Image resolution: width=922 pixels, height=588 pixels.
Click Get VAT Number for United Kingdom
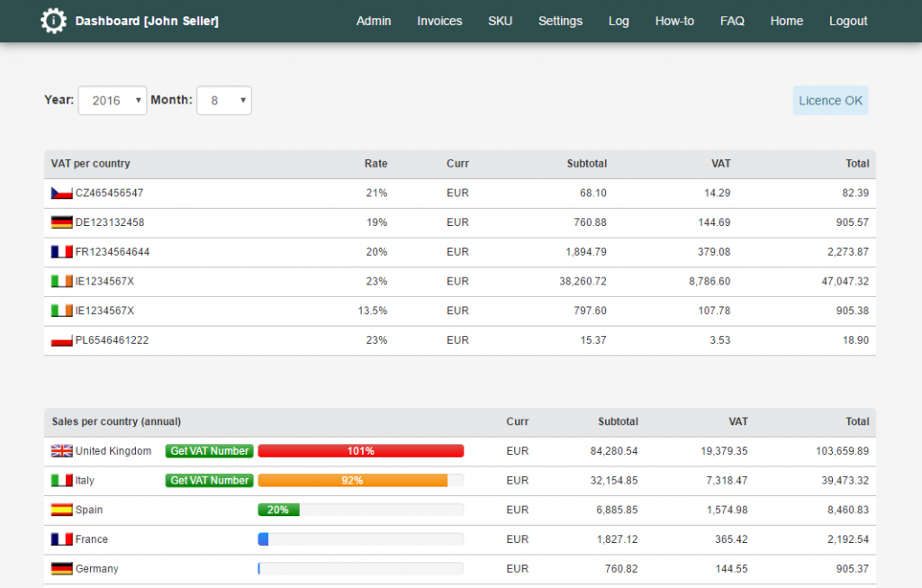click(209, 450)
